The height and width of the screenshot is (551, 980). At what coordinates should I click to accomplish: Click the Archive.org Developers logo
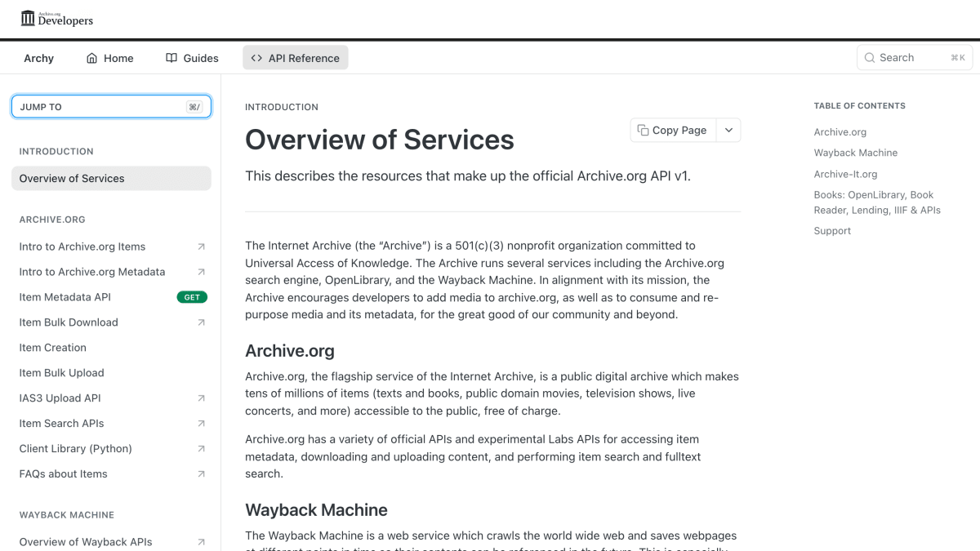(x=57, y=18)
